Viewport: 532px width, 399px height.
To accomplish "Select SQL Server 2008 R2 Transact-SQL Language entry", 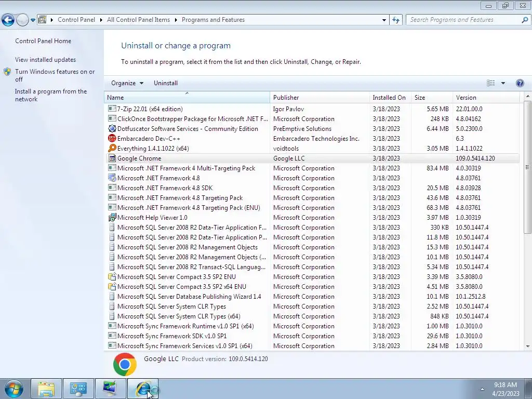I will tap(312, 267).
